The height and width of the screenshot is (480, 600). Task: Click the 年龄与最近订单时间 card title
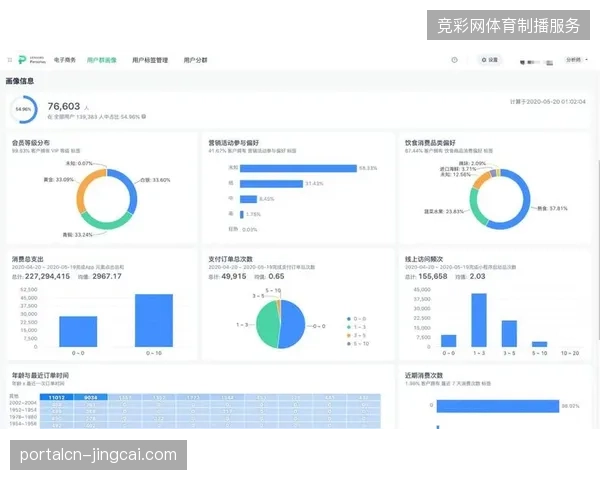click(x=40, y=375)
